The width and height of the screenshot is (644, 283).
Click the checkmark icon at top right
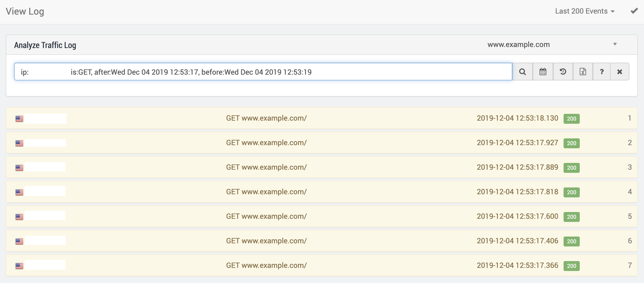(634, 11)
